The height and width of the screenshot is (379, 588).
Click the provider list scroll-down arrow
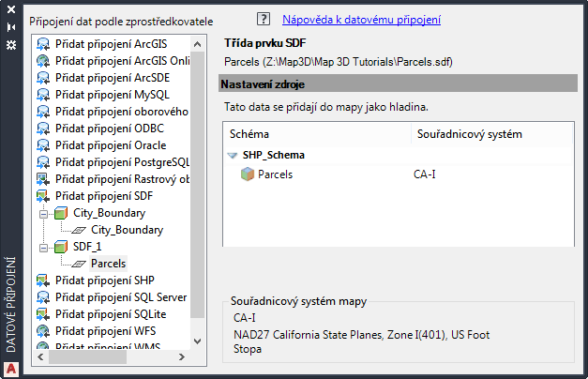click(197, 341)
